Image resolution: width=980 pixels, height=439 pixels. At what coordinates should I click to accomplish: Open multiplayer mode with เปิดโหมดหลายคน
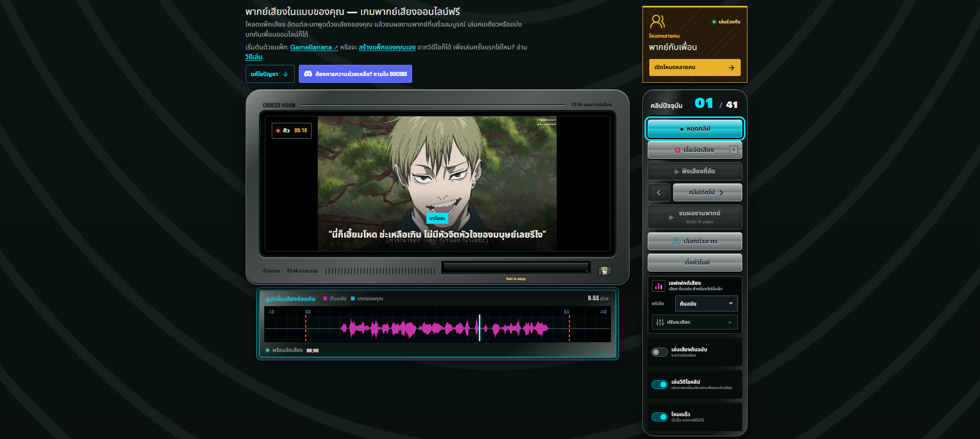point(694,67)
